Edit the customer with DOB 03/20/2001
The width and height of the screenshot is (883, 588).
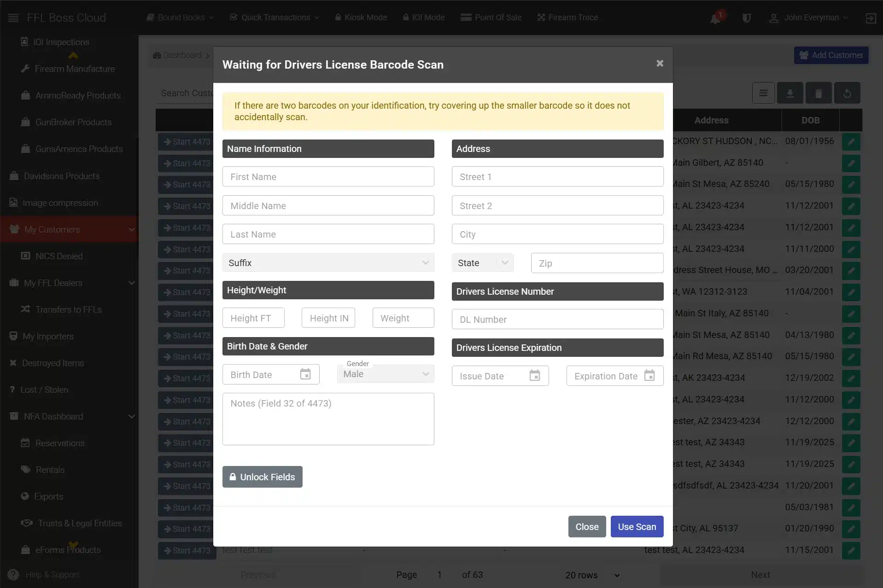(x=851, y=270)
